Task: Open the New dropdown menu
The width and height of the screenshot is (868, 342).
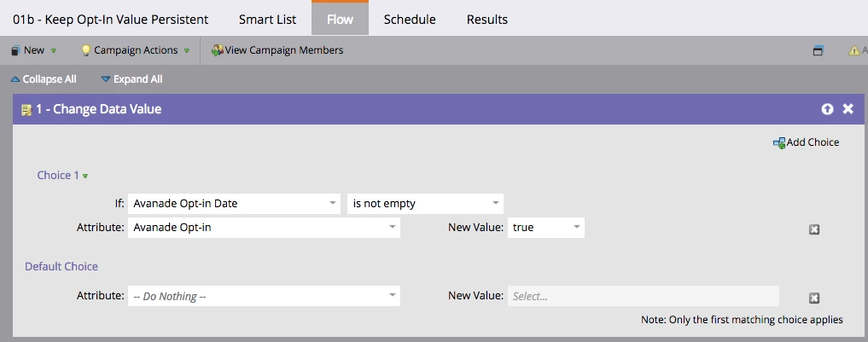Action: pyautogui.click(x=33, y=50)
